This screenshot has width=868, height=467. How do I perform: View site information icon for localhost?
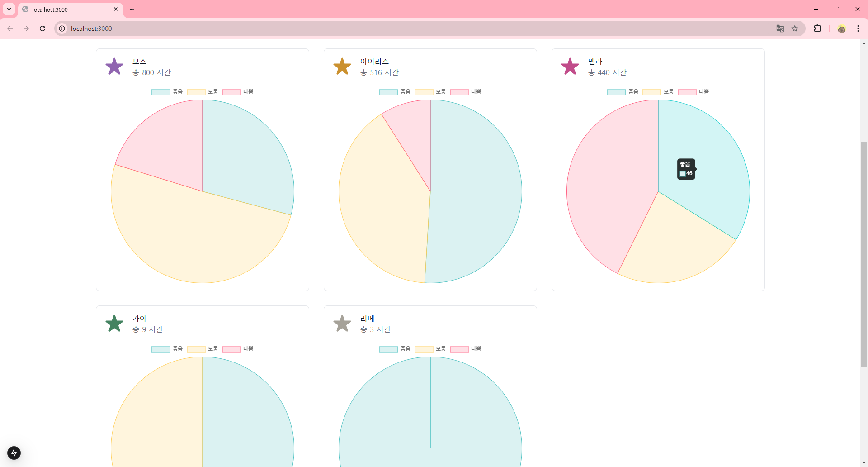(x=62, y=29)
